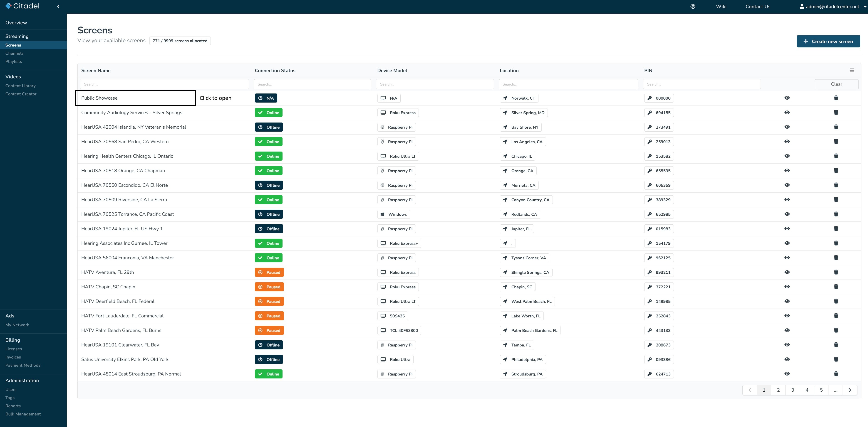This screenshot has width=868, height=427.
Task: Click the Clear filters button
Action: (x=836, y=84)
